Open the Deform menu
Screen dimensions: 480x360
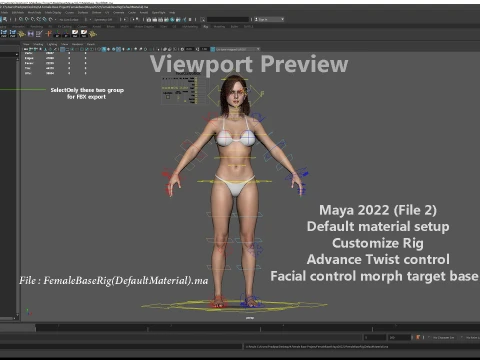[96, 12]
